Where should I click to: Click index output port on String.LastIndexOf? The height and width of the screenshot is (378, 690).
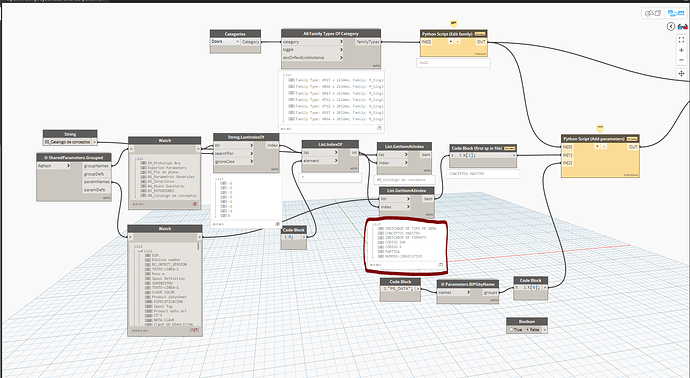272,145
